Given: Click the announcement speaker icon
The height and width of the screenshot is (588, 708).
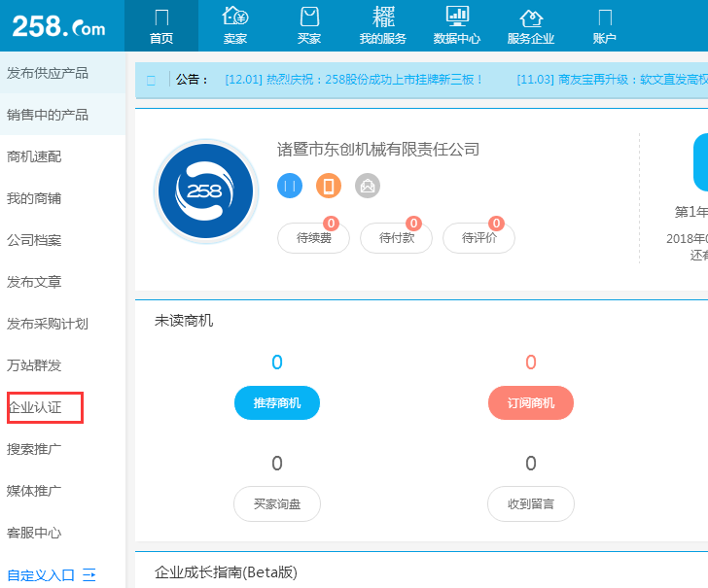Looking at the screenshot, I should coord(152,81).
